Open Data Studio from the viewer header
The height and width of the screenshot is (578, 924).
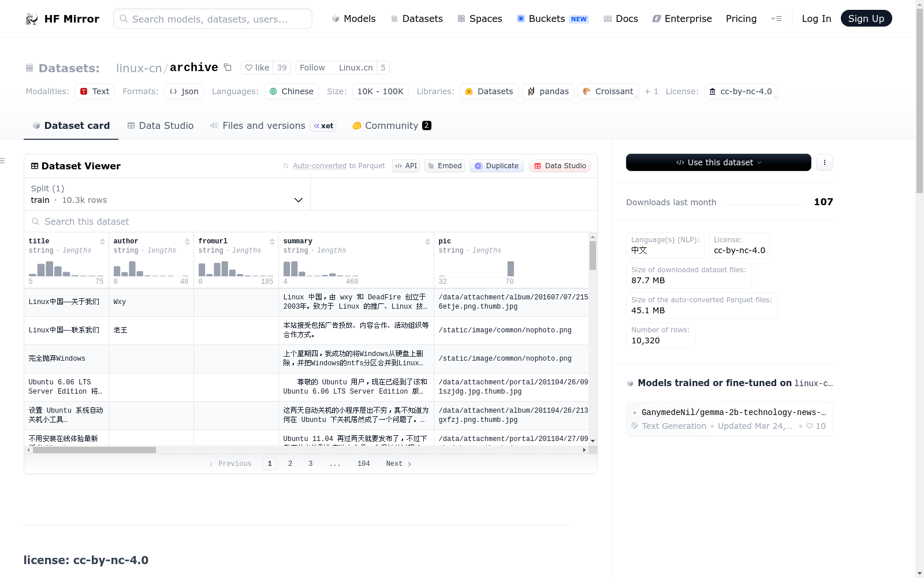click(x=560, y=166)
